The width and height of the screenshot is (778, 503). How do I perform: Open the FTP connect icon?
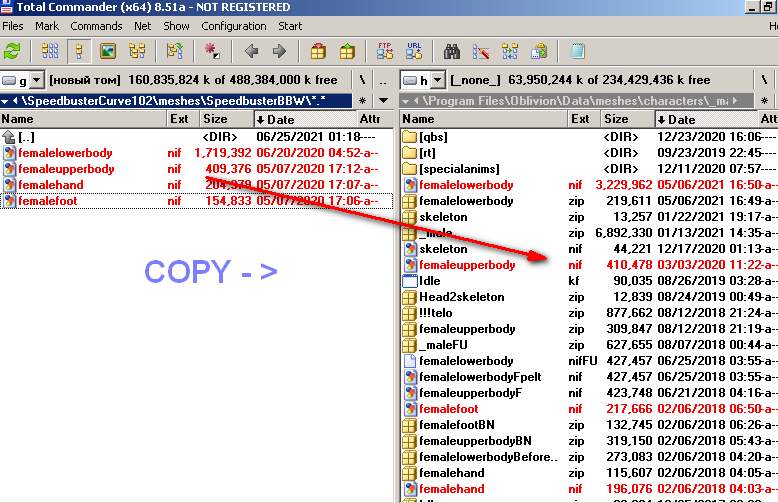pyautogui.click(x=385, y=51)
